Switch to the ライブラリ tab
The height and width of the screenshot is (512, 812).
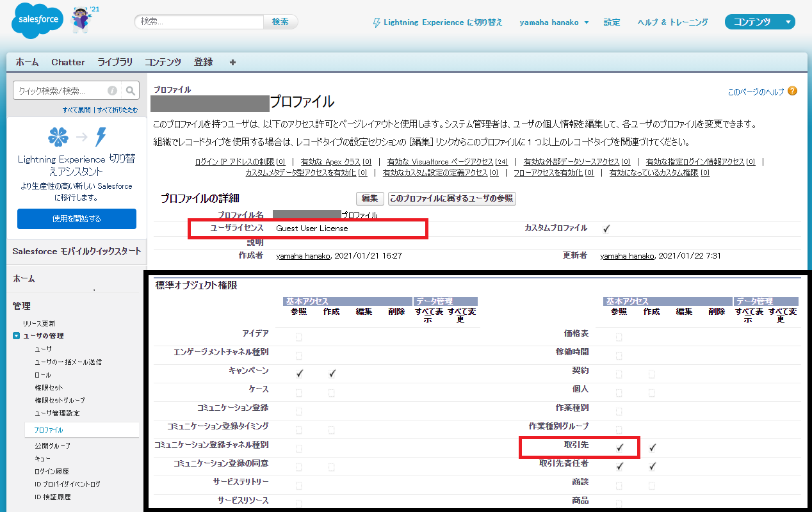coord(115,62)
